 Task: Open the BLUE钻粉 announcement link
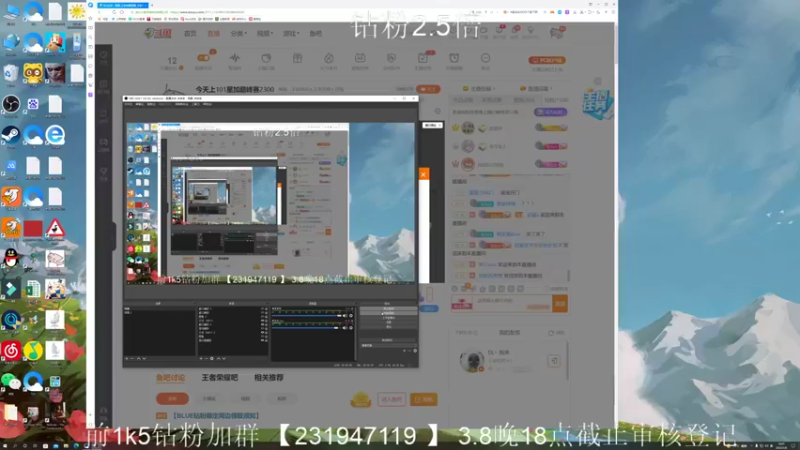(216, 416)
